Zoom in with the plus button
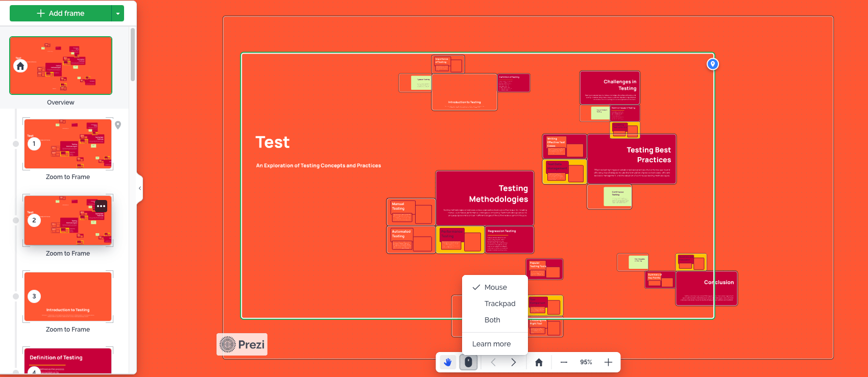This screenshot has width=868, height=377. [608, 362]
